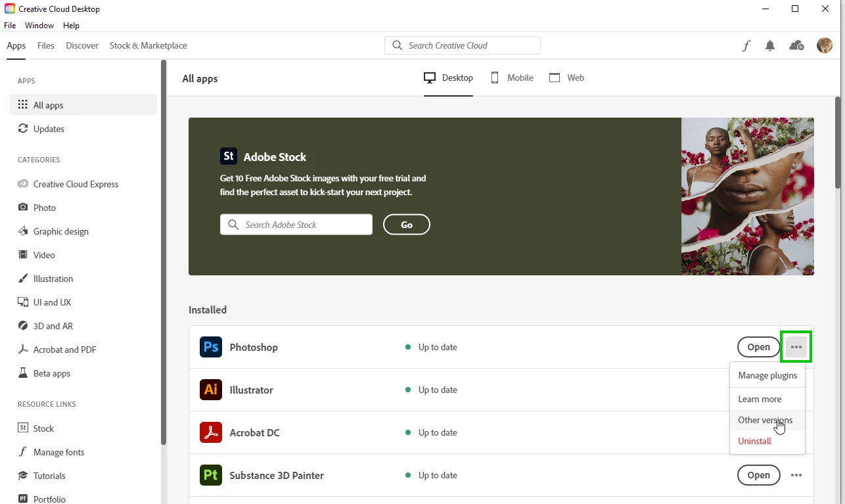The width and height of the screenshot is (845, 504).
Task: Switch to the Apps tab
Action: (16, 45)
